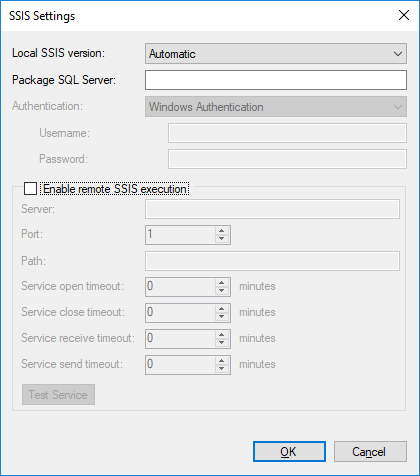Viewport: 420px width, 476px height.
Task: Click inside the Service send timeout value box
Action: 180,364
